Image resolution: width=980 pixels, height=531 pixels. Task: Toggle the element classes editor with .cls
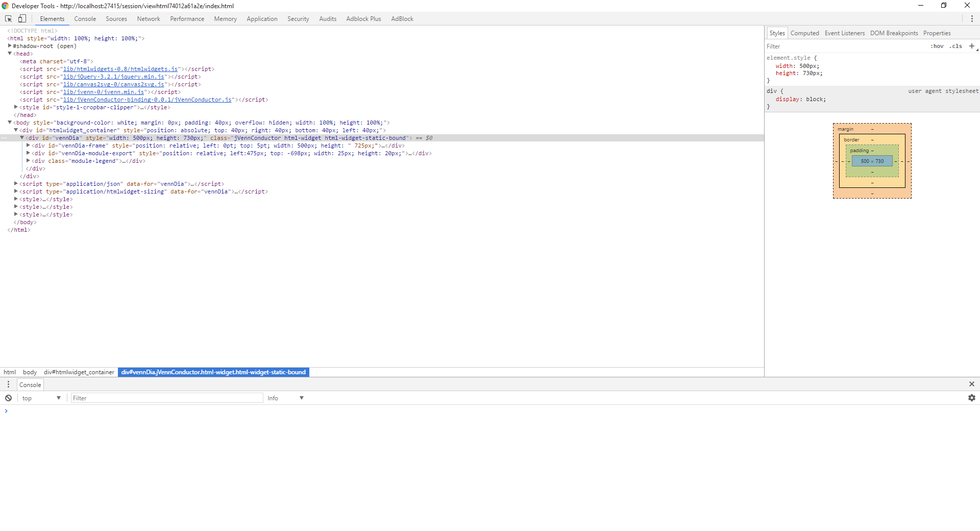[x=954, y=46]
